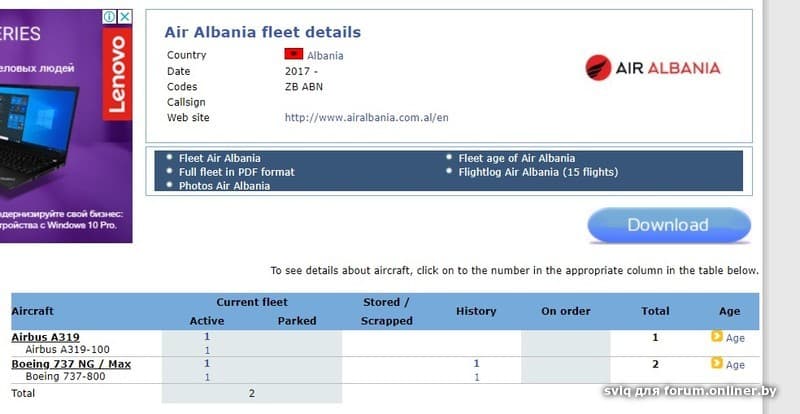Click the yellow arrow icon in Airbus A319 row
The image size is (800, 414).
point(716,337)
